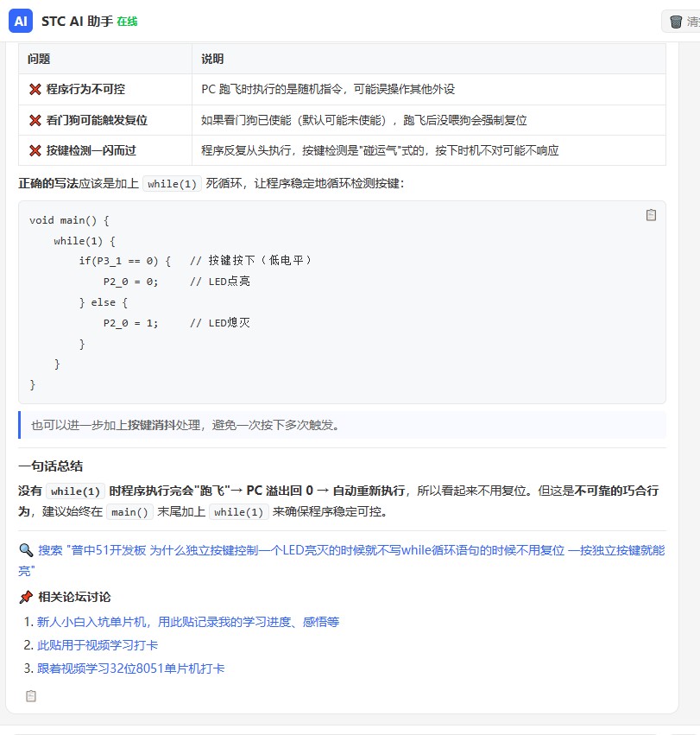This screenshot has height=735, width=700.
Task: Copy the whole assistant reply
Action: click(31, 696)
